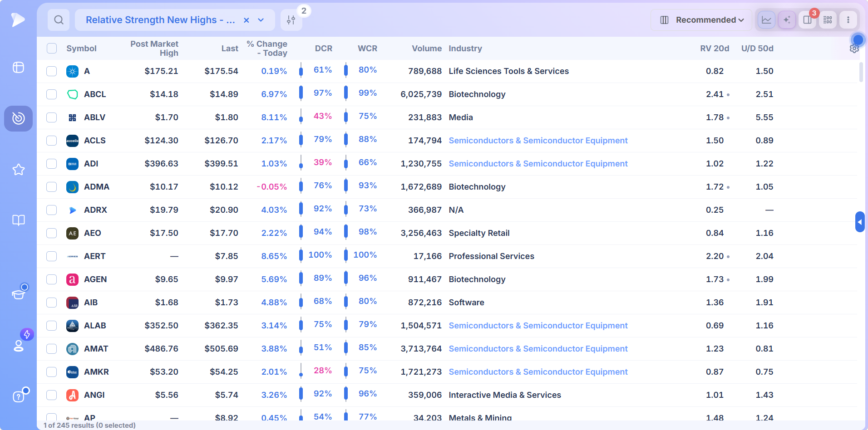The image size is (868, 430).
Task: Open AMKR Semiconductors & Semiconductor Equipment industry link
Action: (x=538, y=372)
